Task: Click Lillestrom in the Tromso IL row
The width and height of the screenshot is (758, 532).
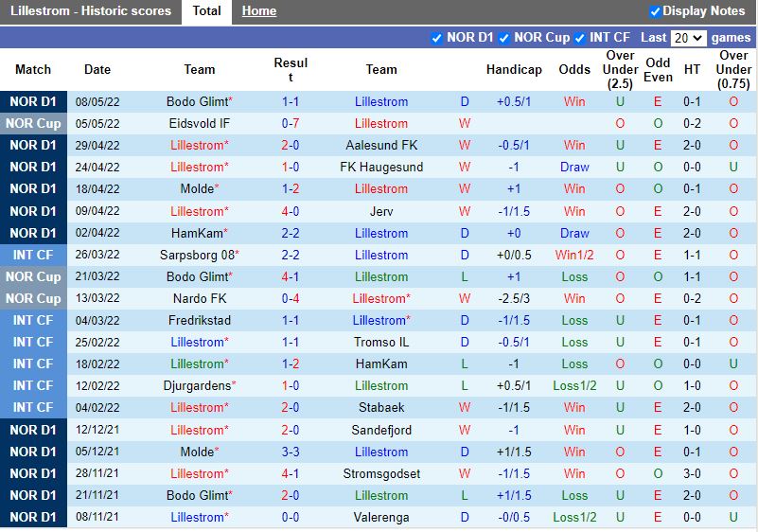Action: (x=197, y=342)
